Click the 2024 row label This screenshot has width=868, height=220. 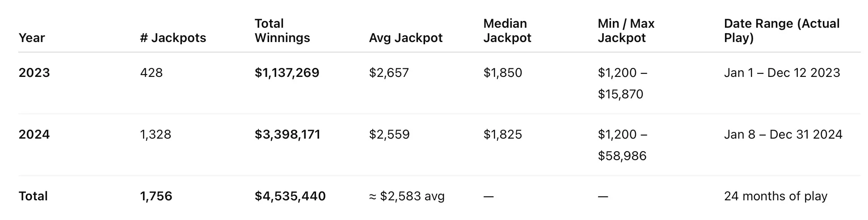[34, 135]
